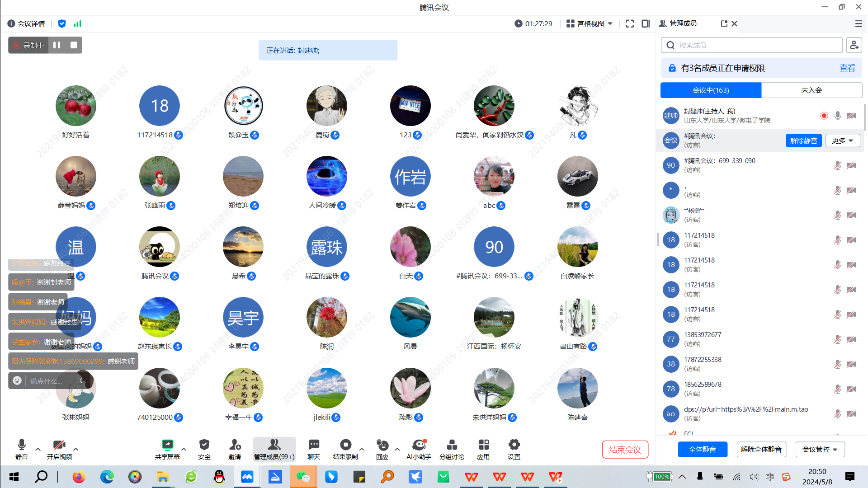Open the Apps (应用) menu

point(483,449)
